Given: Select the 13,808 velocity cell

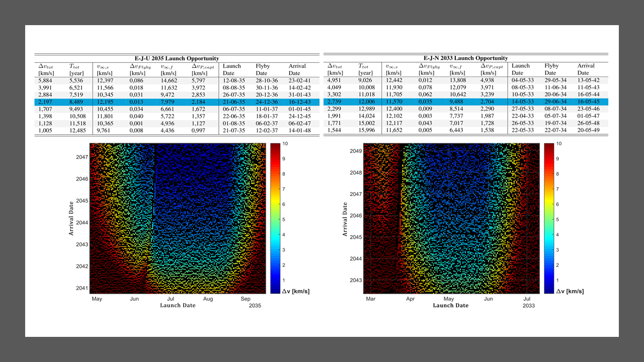Looking at the screenshot, I should click(x=458, y=80).
